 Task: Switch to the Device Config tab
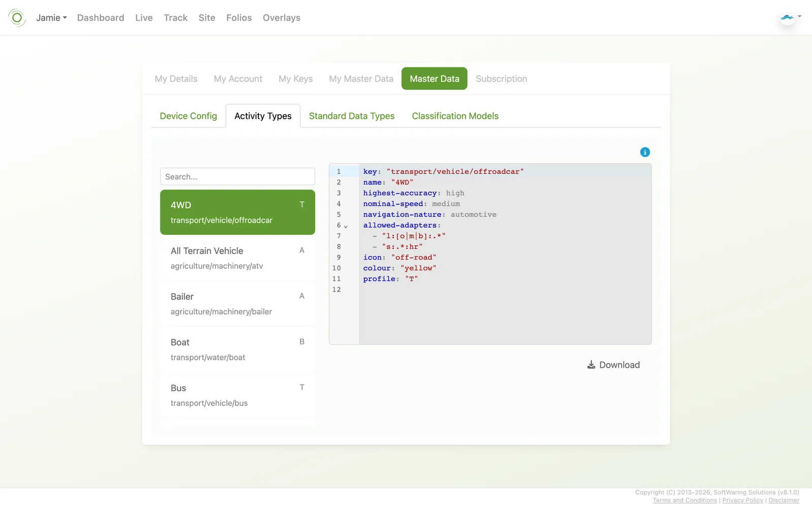pyautogui.click(x=188, y=116)
